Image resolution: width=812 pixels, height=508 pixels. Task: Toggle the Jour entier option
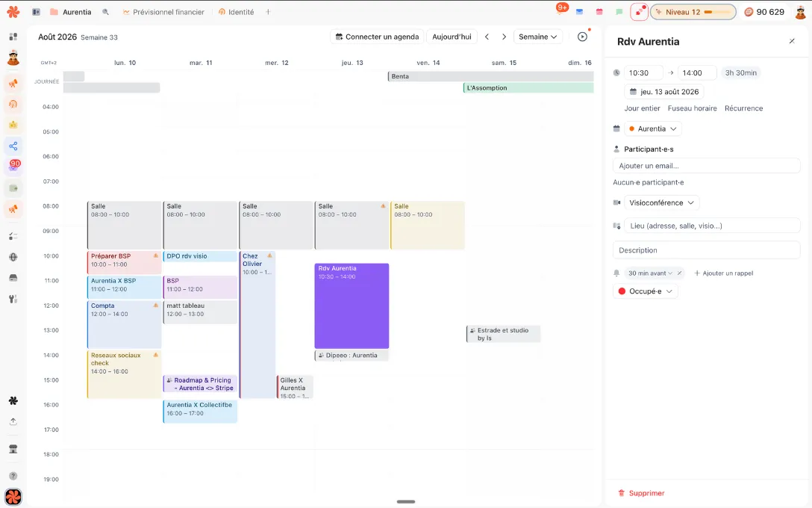642,108
